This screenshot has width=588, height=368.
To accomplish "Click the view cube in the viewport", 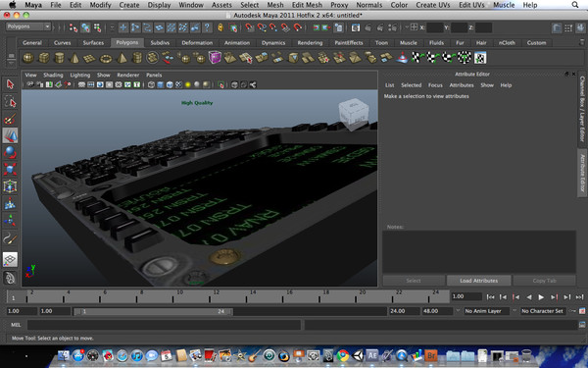I will click(354, 114).
